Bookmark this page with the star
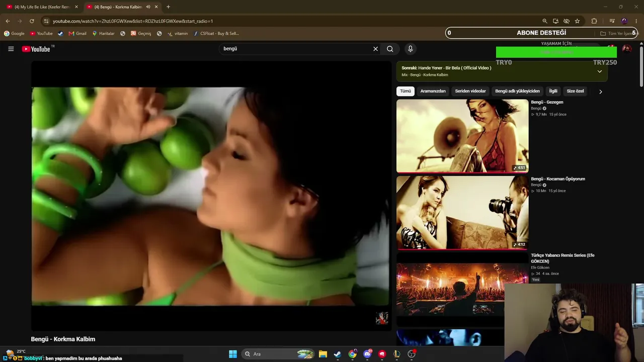 click(x=577, y=21)
